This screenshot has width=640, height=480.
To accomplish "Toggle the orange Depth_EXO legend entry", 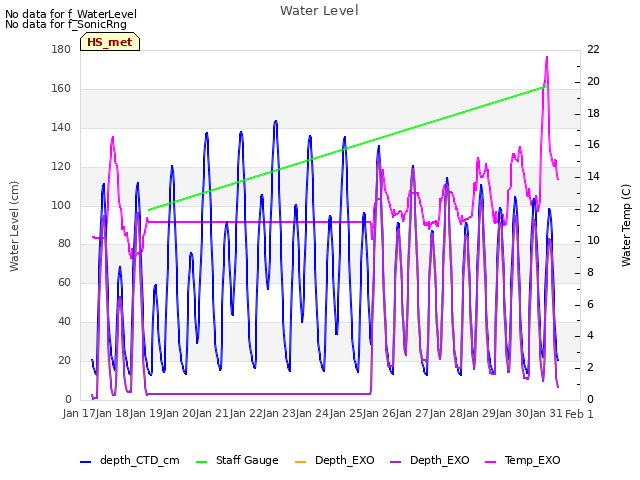I will pyautogui.click(x=334, y=460).
